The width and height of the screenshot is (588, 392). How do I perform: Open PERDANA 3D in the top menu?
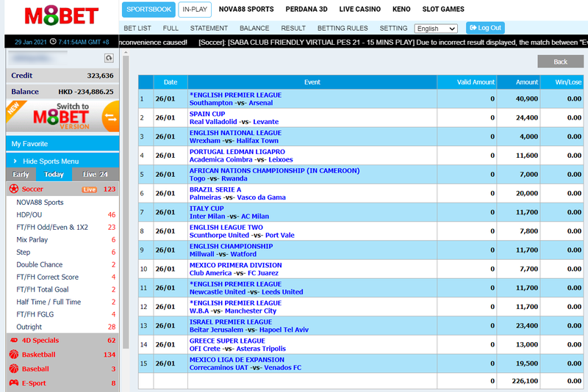[306, 9]
